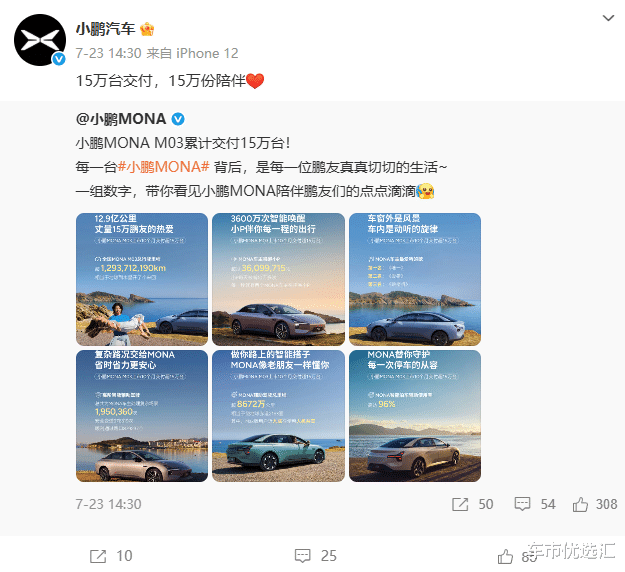Open the 复杂路况交给MONA image thumbnail

tap(142, 416)
